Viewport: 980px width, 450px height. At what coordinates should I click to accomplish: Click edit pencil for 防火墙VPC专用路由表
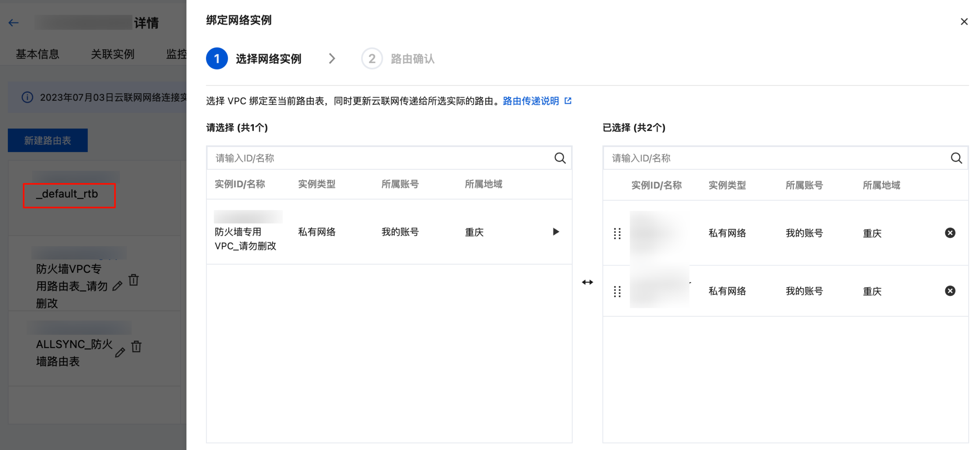118,286
